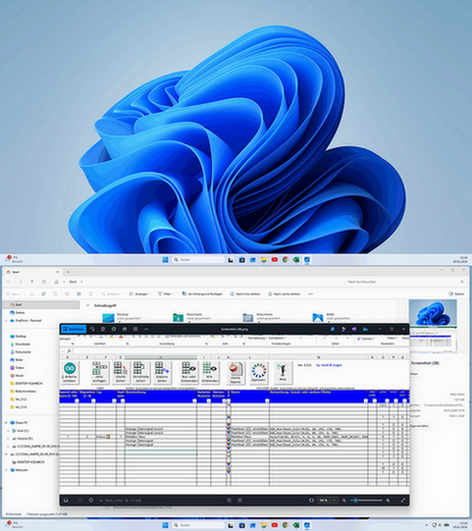Delete the image with Photos' trash icon
The image size is (472, 531).
coord(103,329)
